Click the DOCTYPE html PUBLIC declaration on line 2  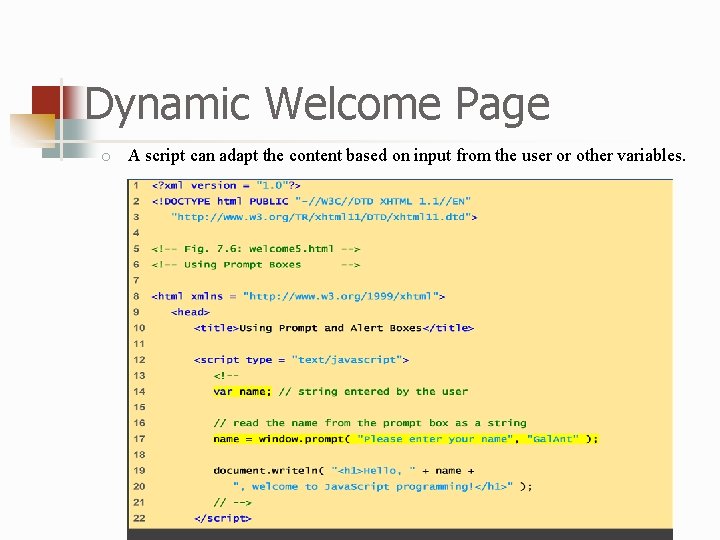tap(311, 201)
